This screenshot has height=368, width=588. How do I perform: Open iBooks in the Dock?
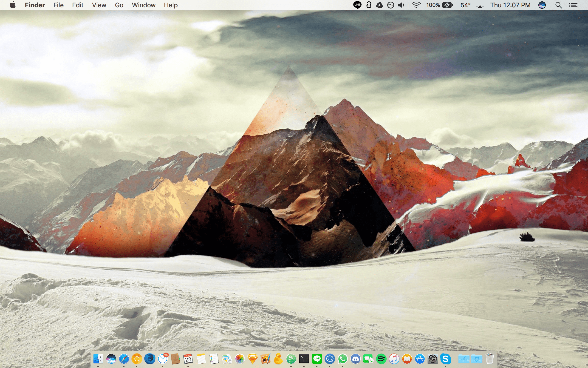407,359
